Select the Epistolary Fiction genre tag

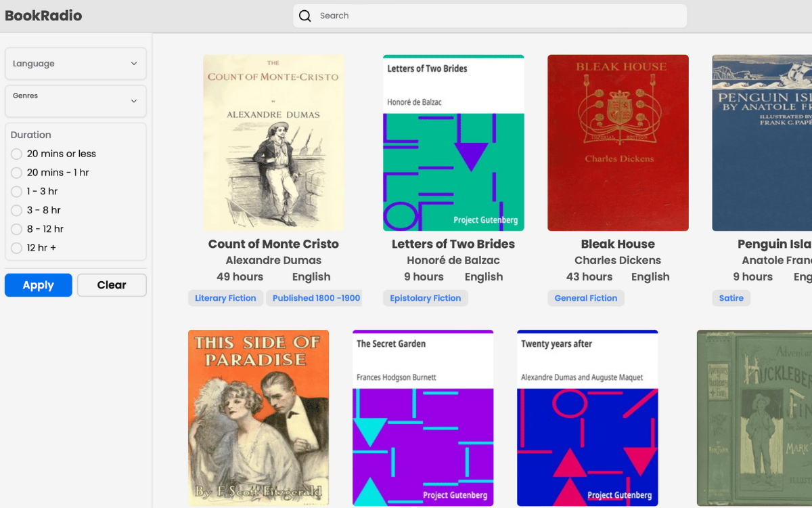426,298
